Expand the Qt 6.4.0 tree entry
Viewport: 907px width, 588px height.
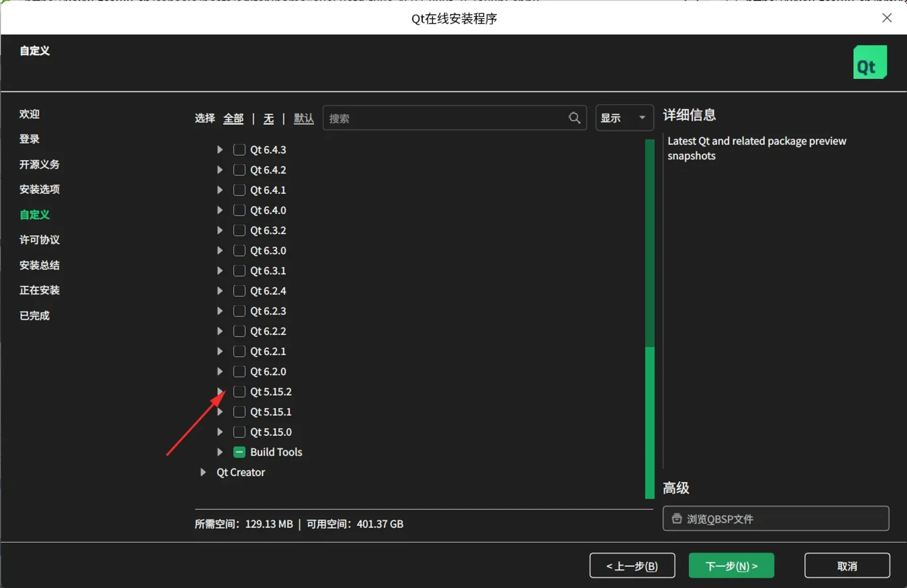tap(219, 210)
